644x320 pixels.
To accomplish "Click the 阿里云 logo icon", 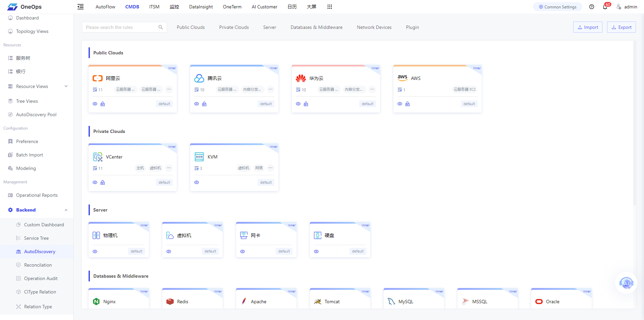I will (98, 78).
